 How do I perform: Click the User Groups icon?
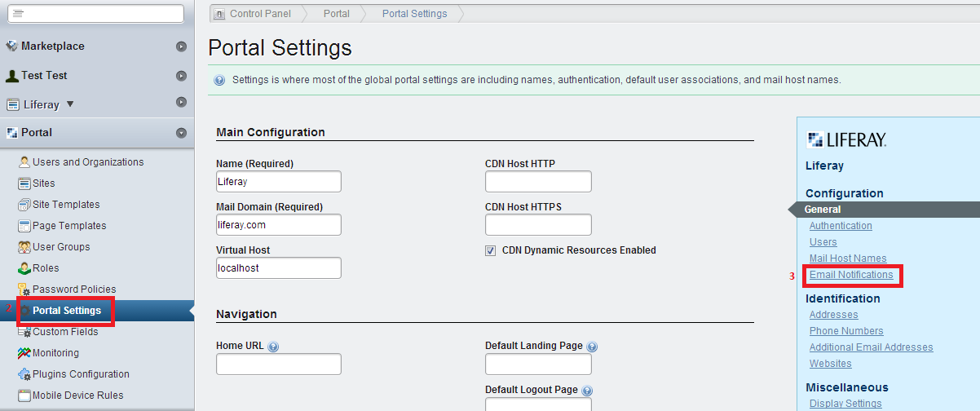click(x=24, y=247)
